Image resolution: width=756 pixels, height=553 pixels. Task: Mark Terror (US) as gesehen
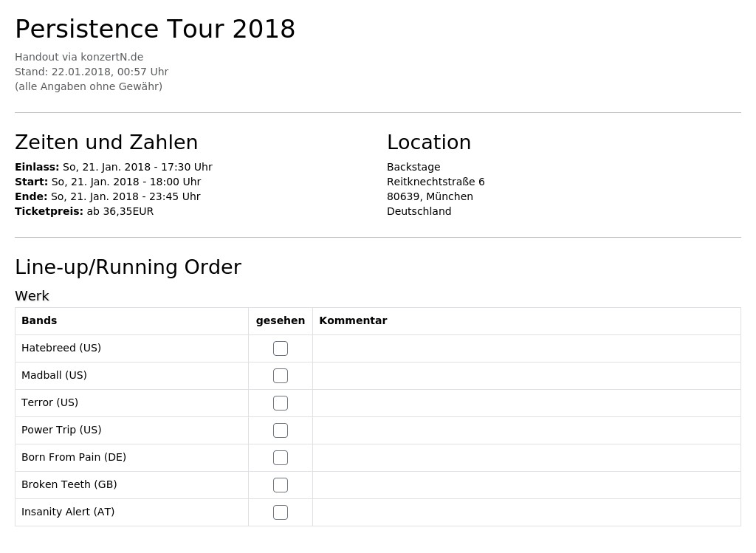coord(280,403)
